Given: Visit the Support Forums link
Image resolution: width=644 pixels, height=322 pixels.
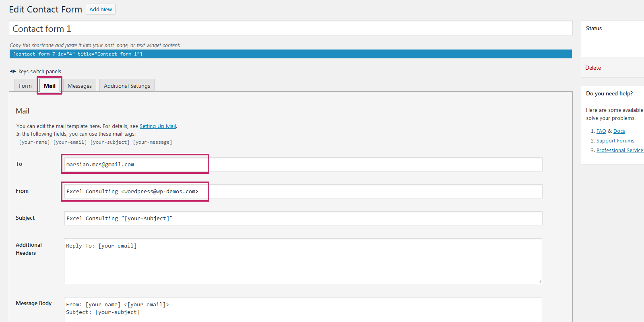Looking at the screenshot, I should tap(615, 141).
